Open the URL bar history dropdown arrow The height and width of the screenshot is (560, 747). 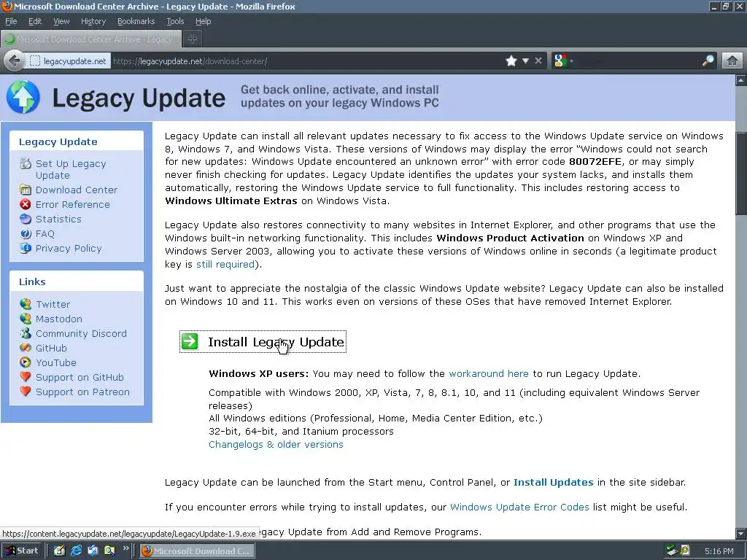click(525, 61)
